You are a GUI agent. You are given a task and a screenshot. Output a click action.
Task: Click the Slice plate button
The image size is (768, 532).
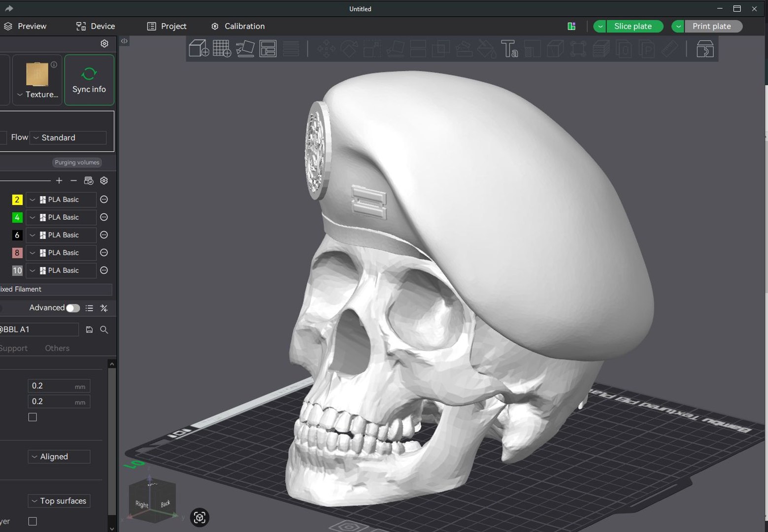(x=634, y=27)
